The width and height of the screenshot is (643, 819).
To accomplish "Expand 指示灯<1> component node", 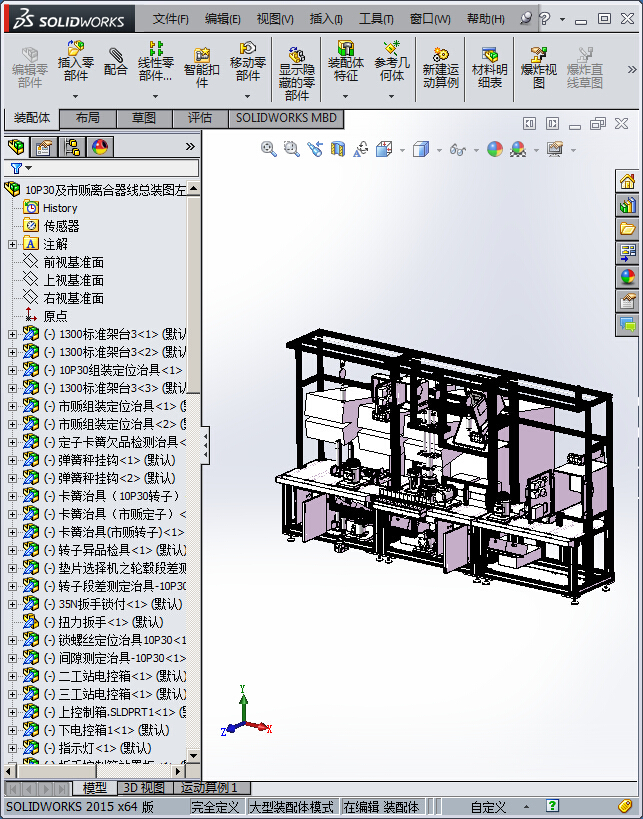I will tap(12, 748).
